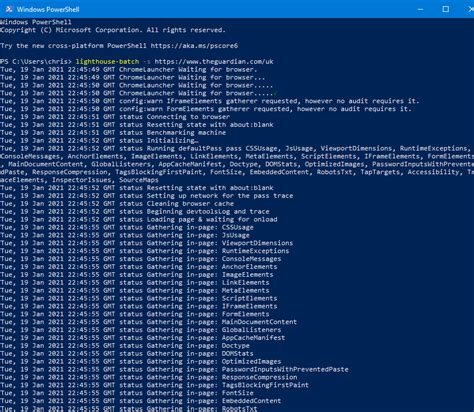Click 'Gathering in-page: GlobalListeners' line

click(141, 330)
